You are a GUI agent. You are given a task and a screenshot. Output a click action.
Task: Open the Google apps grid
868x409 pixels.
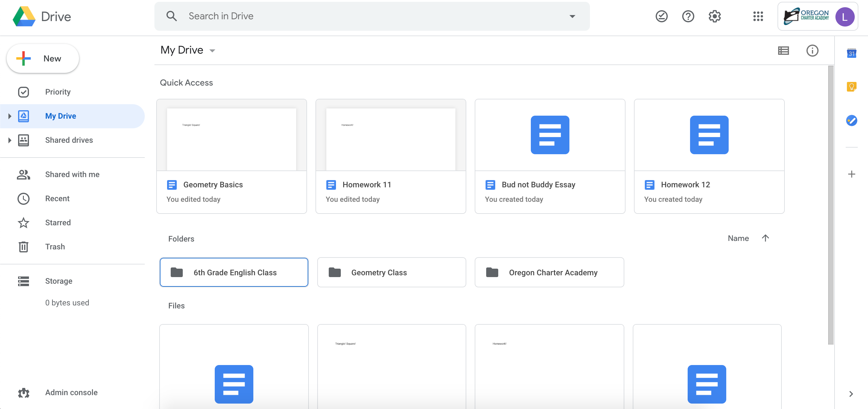[758, 16]
